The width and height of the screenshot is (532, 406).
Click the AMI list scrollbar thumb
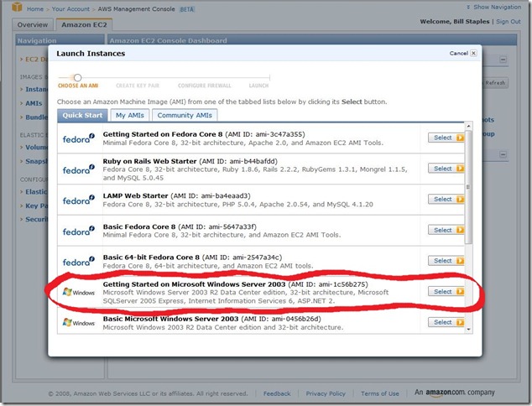[x=468, y=187]
